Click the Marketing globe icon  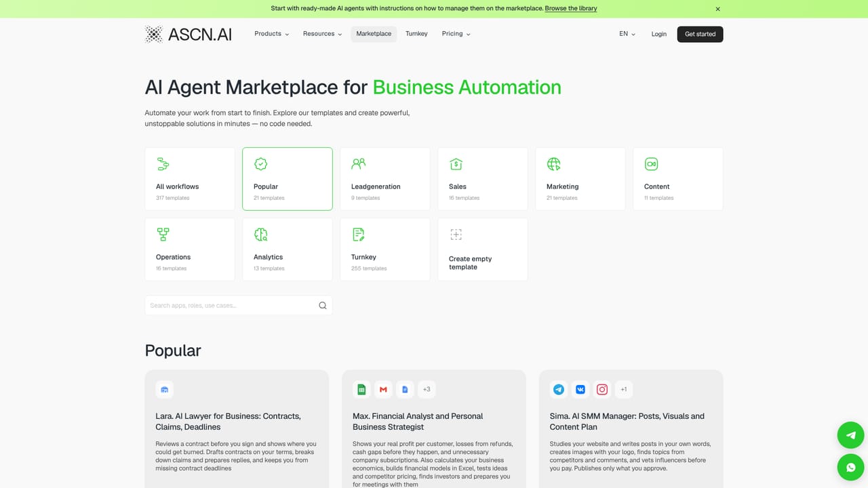[553, 164]
